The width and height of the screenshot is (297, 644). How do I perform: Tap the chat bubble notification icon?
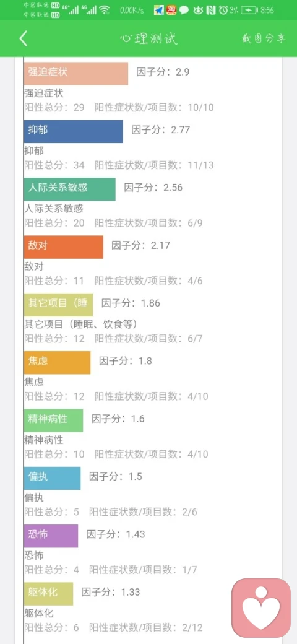coord(184,11)
